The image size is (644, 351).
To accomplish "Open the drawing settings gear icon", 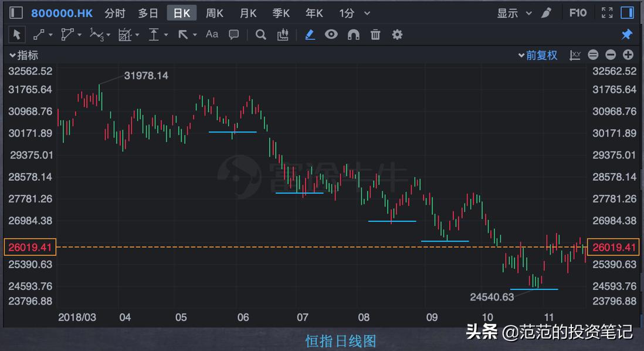I will point(397,35).
